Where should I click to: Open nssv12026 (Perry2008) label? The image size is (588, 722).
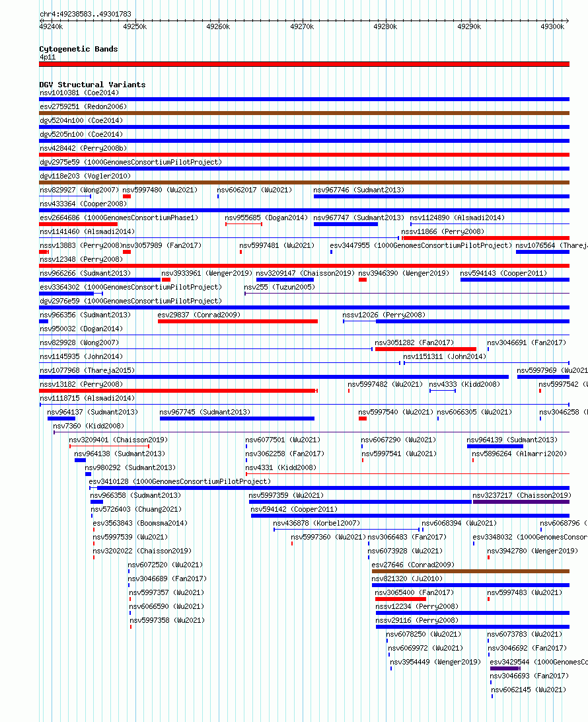[384, 315]
